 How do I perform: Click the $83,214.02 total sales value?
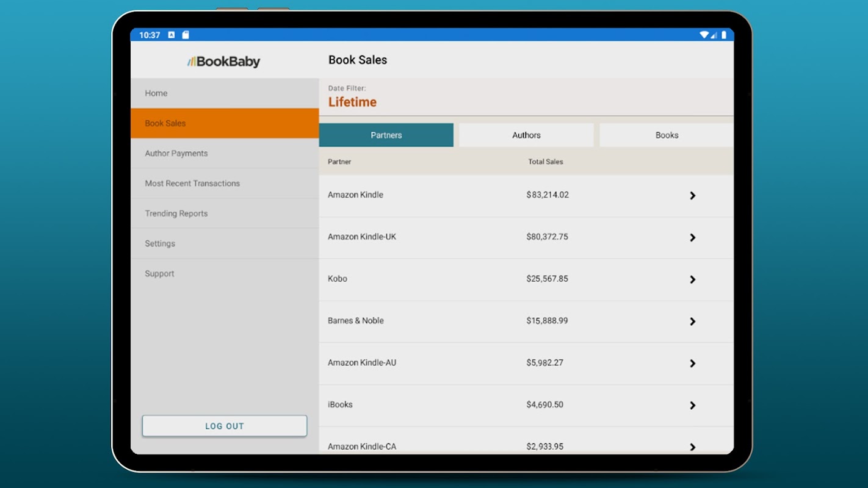pyautogui.click(x=548, y=195)
